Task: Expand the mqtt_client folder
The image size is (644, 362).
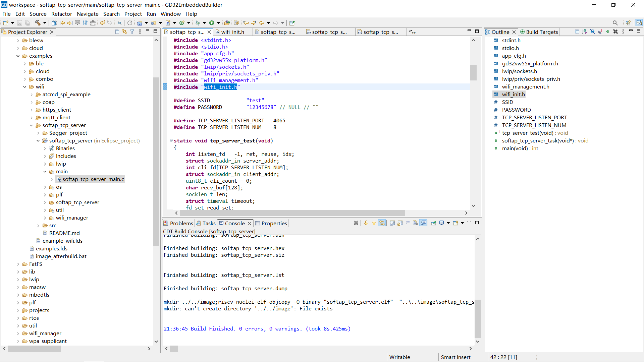Action: tap(32, 118)
